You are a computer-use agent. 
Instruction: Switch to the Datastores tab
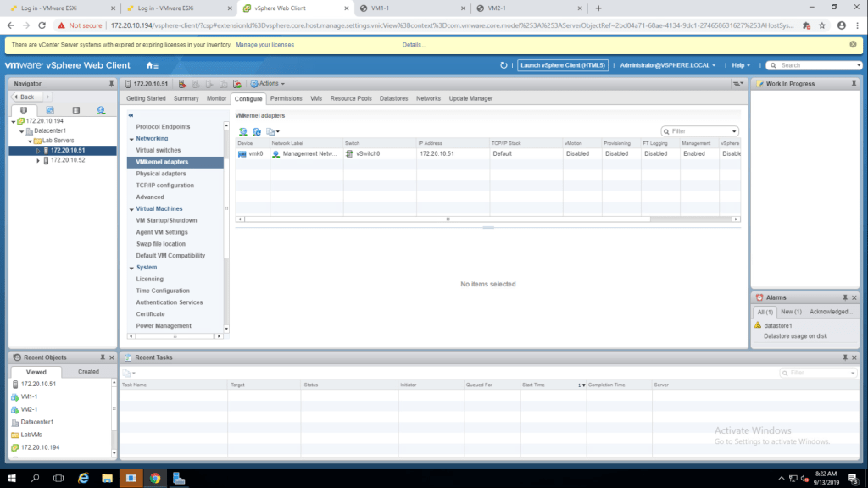(393, 98)
